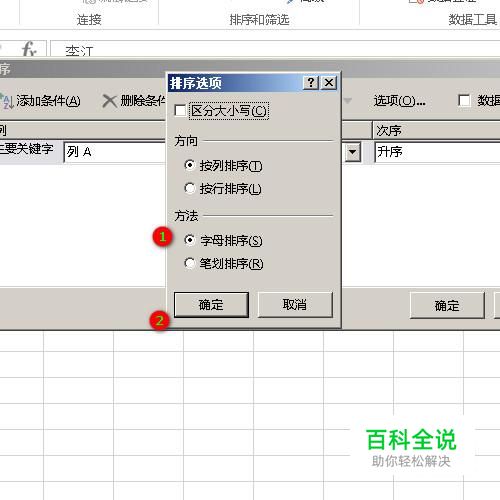Click 取消 in the 排序选项 dialog
The image size is (500, 500).
(295, 305)
